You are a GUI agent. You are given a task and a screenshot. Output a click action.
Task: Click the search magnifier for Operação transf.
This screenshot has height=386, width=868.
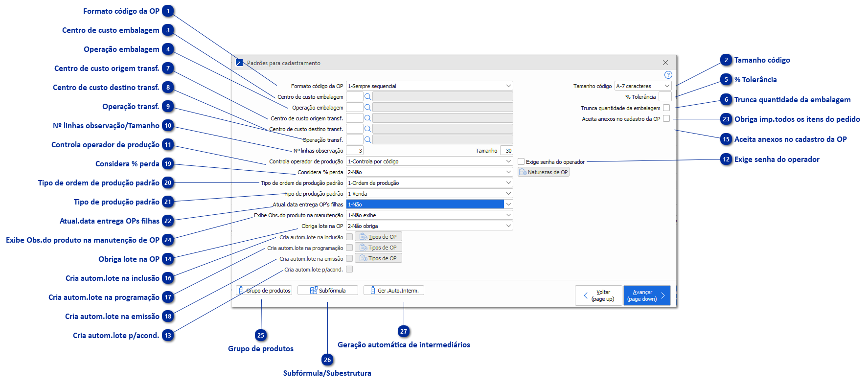point(368,140)
